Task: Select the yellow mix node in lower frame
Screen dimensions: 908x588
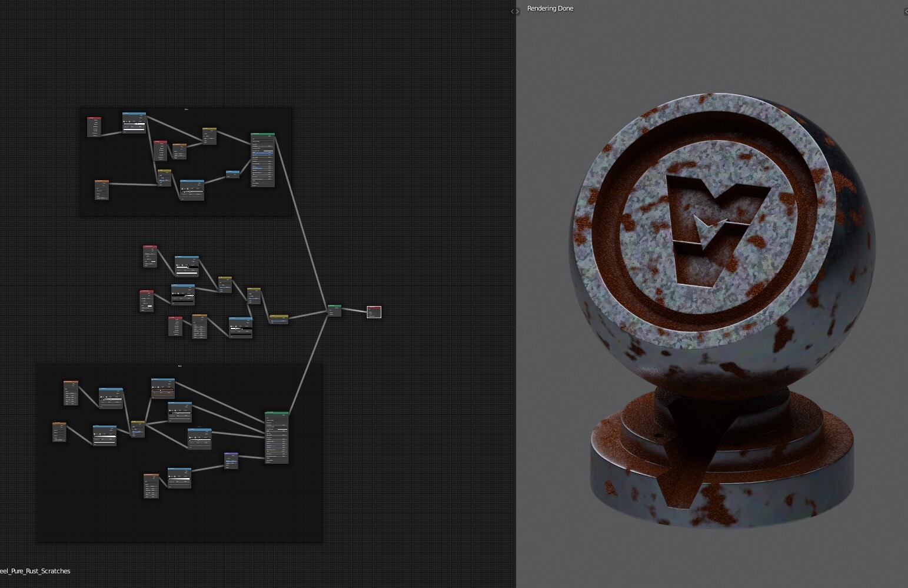Action: pyautogui.click(x=138, y=428)
